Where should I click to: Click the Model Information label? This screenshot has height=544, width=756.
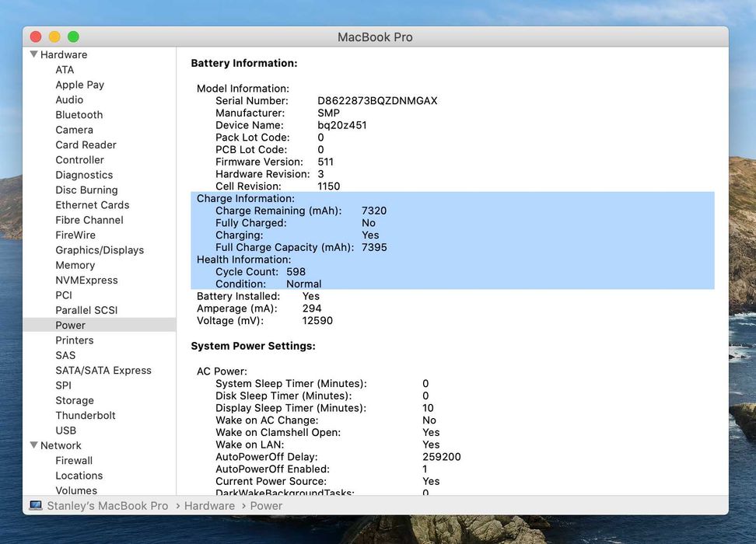pyautogui.click(x=243, y=89)
